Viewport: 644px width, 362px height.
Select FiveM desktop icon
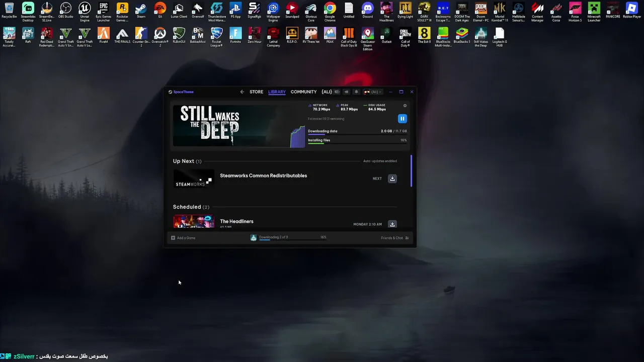click(x=103, y=35)
